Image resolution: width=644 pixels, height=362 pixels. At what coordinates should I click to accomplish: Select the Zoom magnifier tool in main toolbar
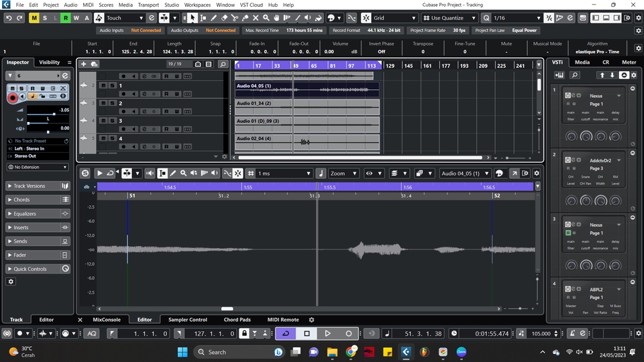tap(266, 18)
